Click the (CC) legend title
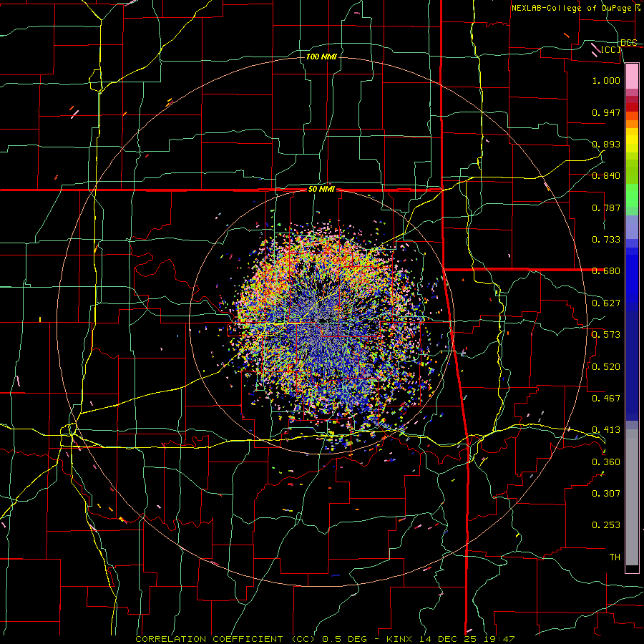Screen dimensions: 644x644 point(611,49)
